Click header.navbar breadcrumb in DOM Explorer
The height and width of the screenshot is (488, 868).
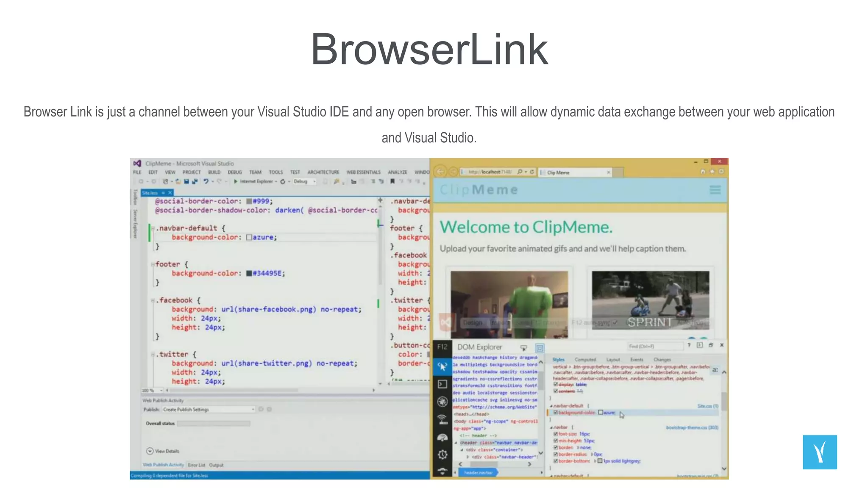pyautogui.click(x=478, y=473)
